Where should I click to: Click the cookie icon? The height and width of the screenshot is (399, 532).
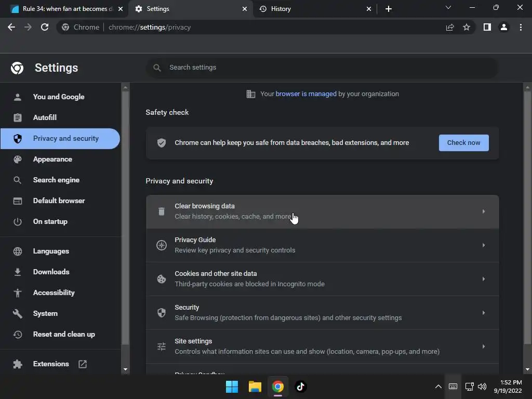(162, 279)
